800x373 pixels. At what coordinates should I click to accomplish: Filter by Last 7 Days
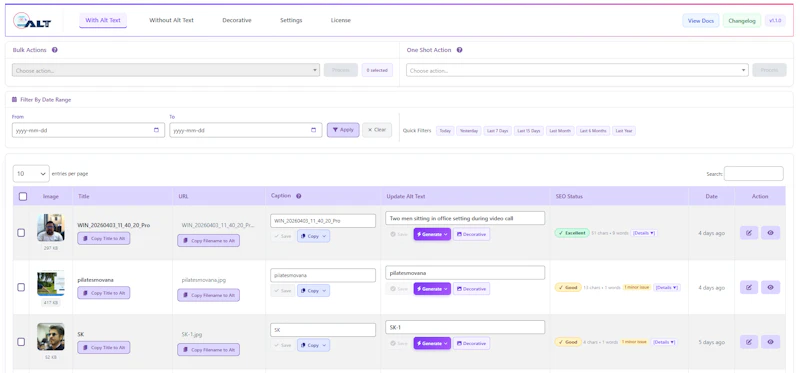coord(497,131)
